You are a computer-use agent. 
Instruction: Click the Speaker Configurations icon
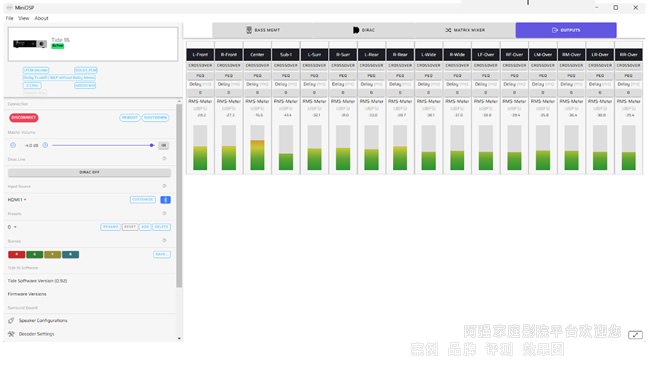[x=11, y=320]
